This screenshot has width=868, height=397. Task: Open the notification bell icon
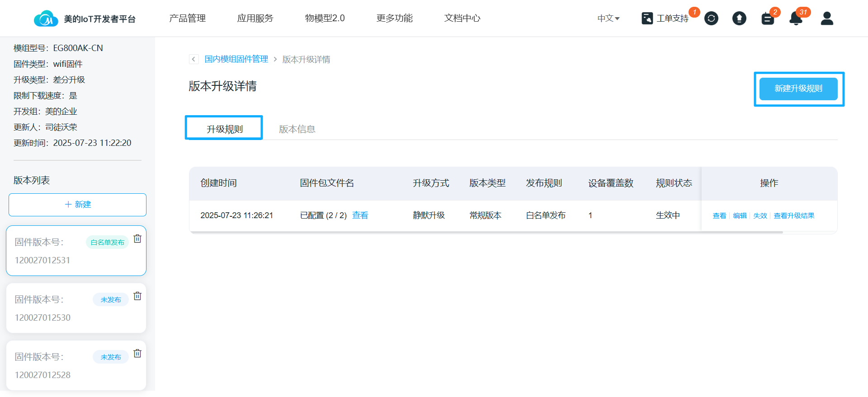[796, 19]
